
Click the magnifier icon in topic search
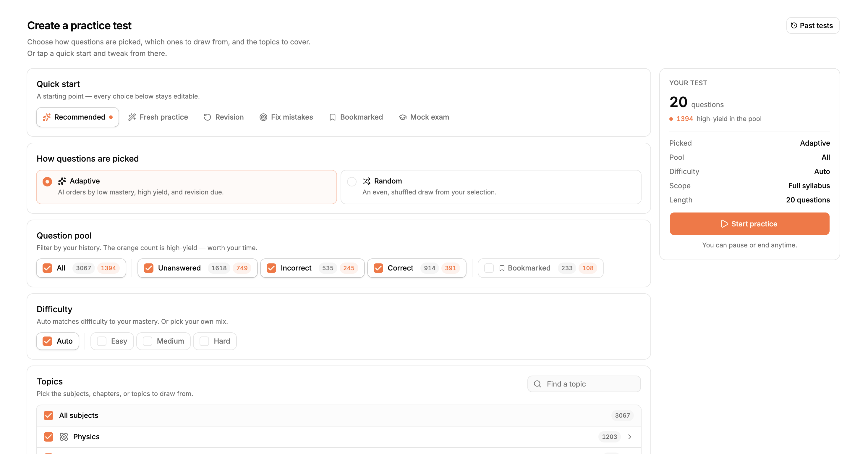click(537, 384)
